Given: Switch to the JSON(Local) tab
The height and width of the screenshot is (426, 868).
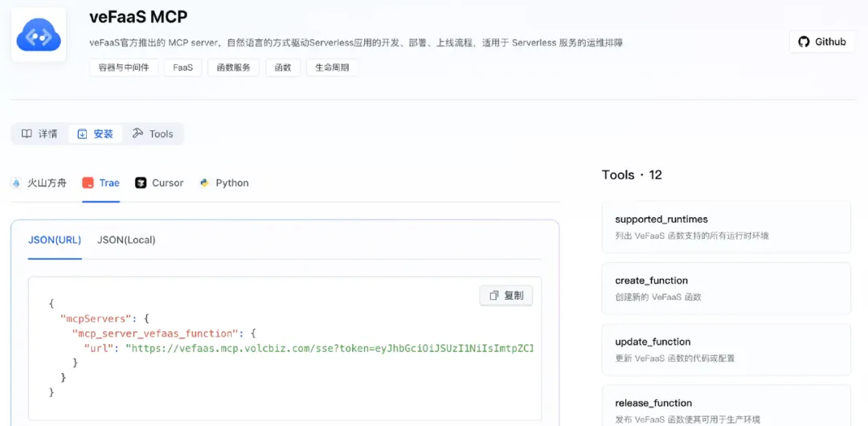Looking at the screenshot, I should 126,240.
